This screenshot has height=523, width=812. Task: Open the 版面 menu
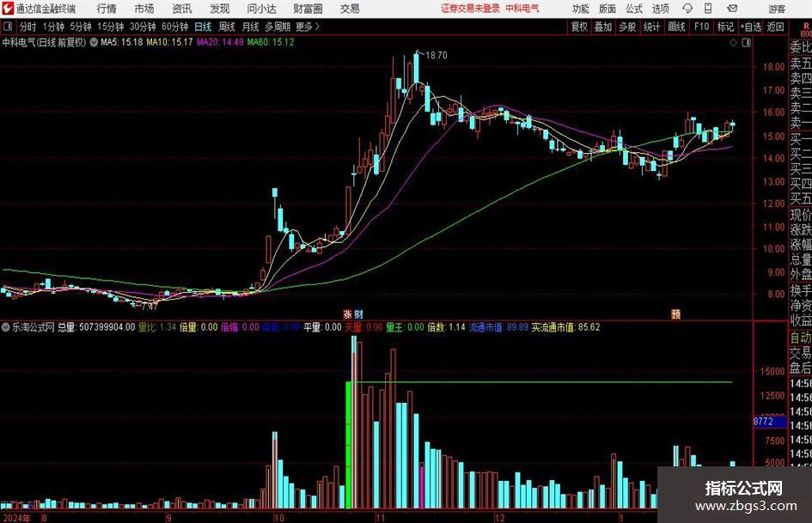(x=607, y=9)
